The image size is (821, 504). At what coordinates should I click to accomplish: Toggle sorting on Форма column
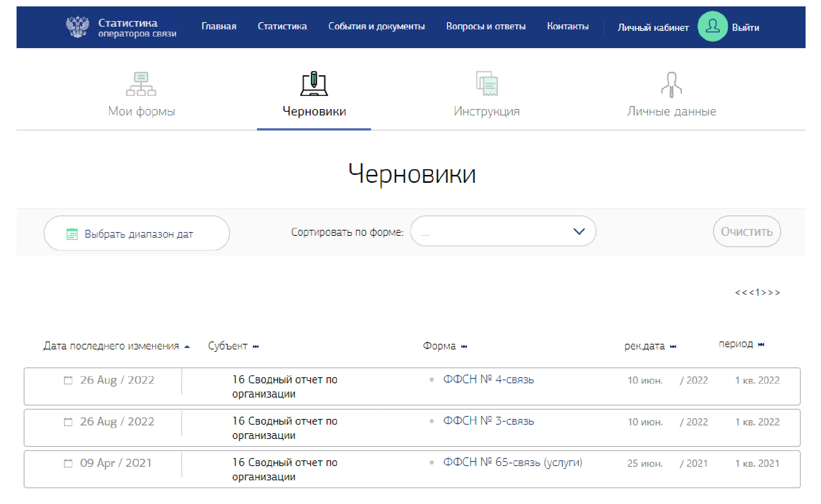pyautogui.click(x=464, y=347)
